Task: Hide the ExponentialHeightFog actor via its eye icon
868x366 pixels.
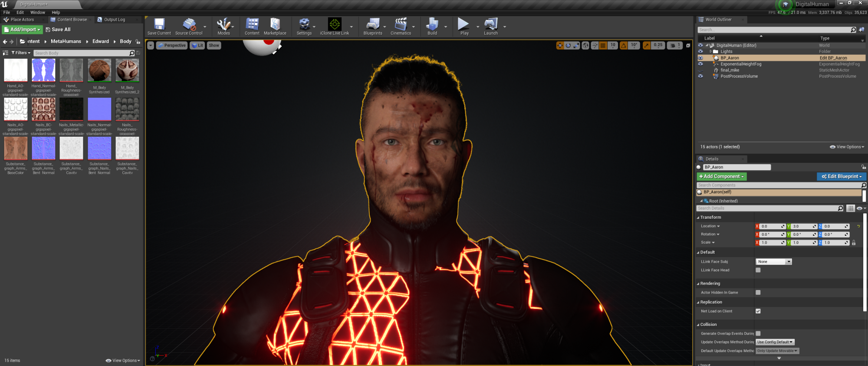Action: tap(700, 64)
